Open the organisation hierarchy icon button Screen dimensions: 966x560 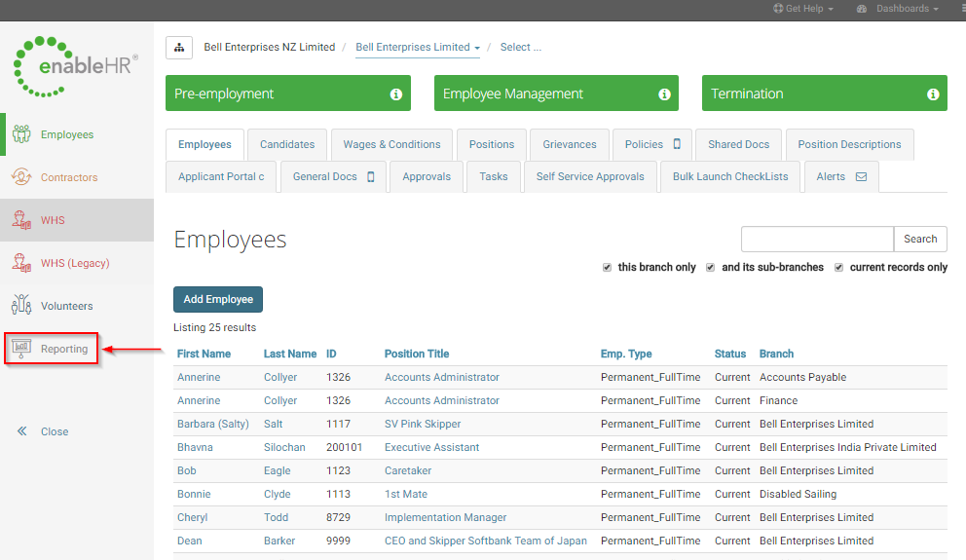179,48
